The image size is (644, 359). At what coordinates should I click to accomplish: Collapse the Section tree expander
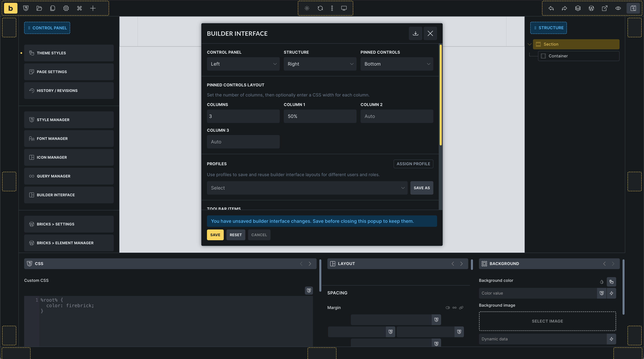coord(529,44)
